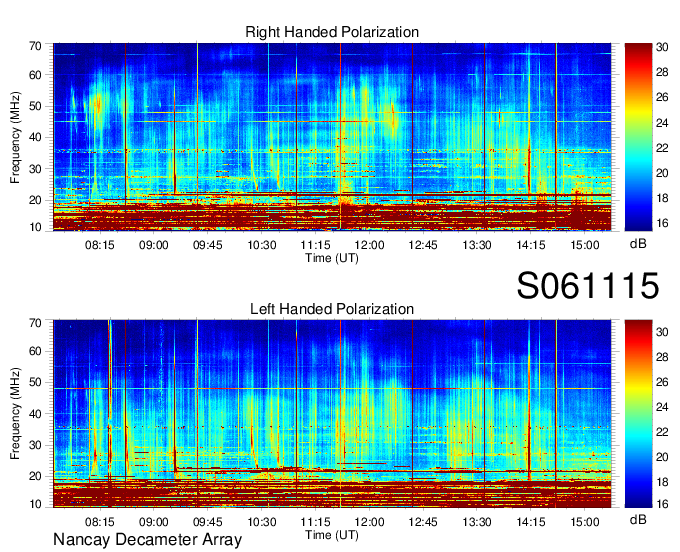Click 14:15 tick on Left Handed time axis
The image size is (680, 552).
[x=531, y=522]
